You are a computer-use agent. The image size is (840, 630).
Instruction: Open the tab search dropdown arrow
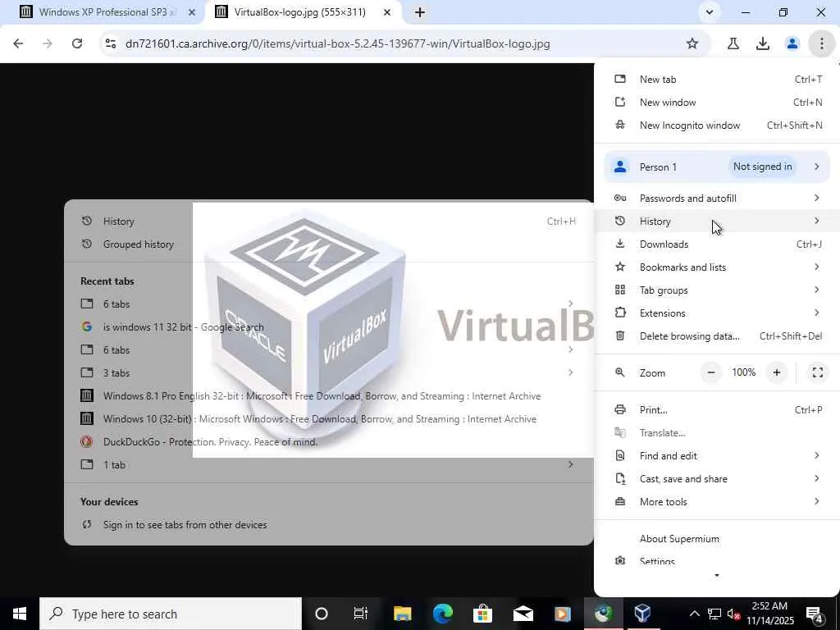pos(710,11)
